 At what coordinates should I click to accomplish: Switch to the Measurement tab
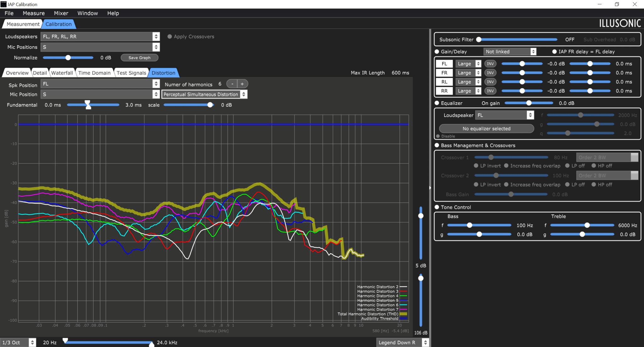pos(23,24)
